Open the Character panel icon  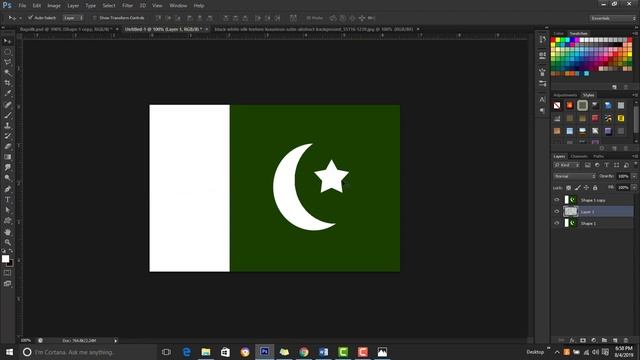(542, 99)
